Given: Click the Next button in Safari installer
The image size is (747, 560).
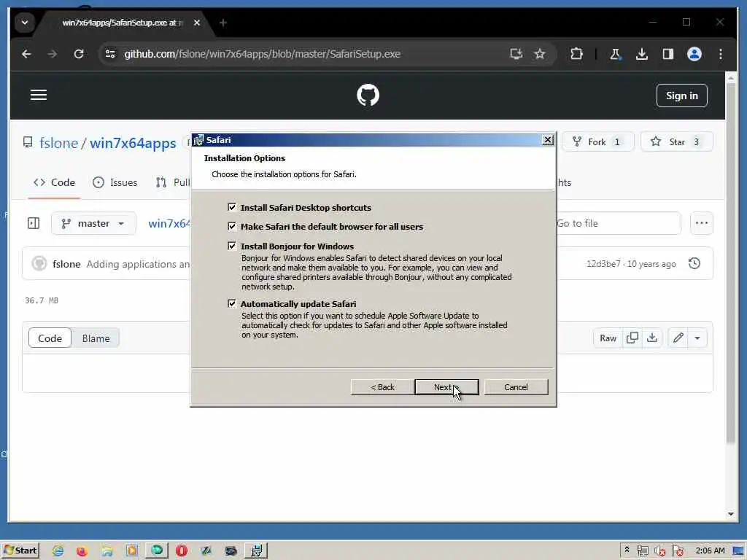Looking at the screenshot, I should (446, 387).
